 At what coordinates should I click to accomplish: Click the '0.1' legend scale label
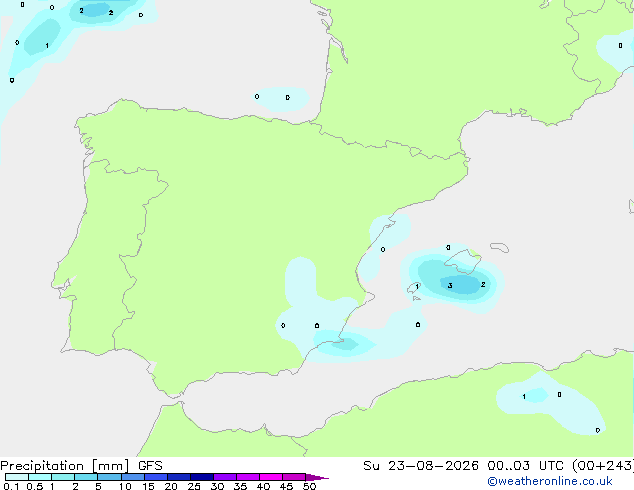pos(11,486)
